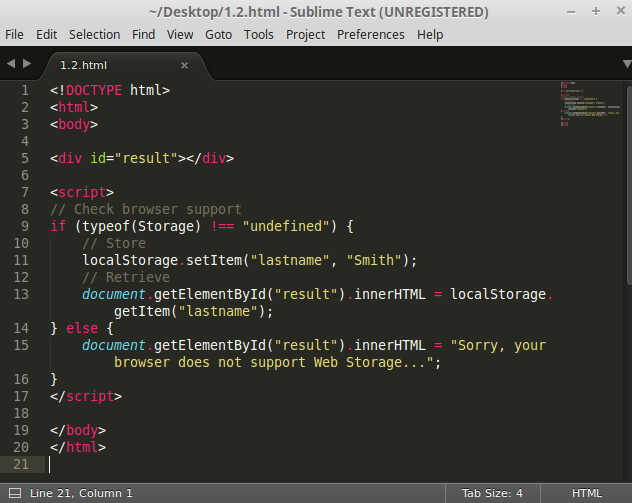Click the "Smith" string
This screenshot has height=503, width=632.
tap(374, 260)
